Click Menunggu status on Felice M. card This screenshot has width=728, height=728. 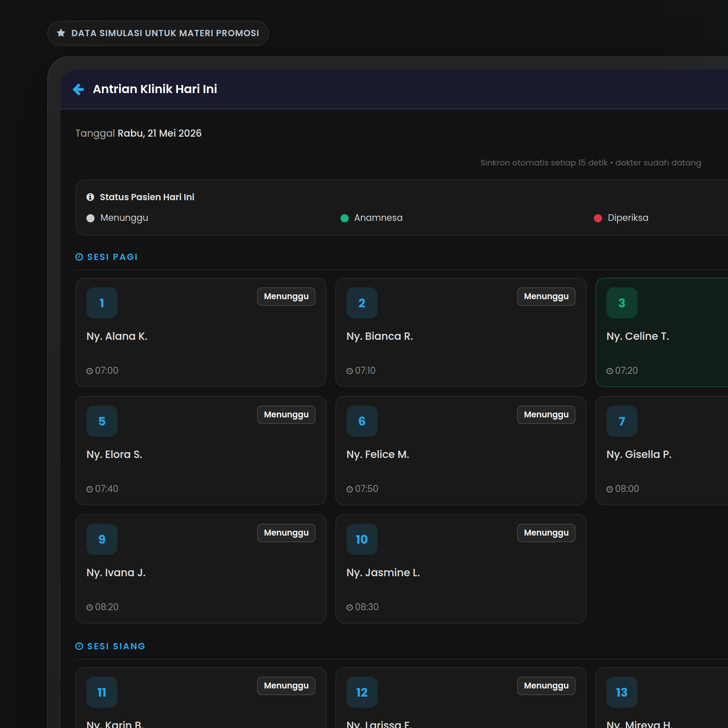546,414
